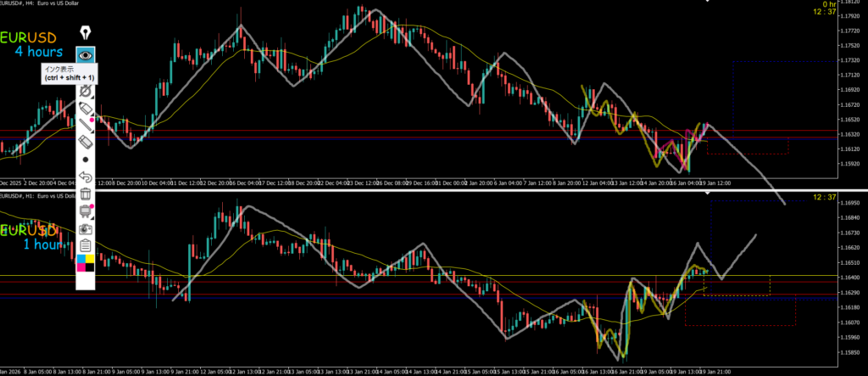
Task: Click the chart shift triangle on the H1 chart
Action: [709, 194]
